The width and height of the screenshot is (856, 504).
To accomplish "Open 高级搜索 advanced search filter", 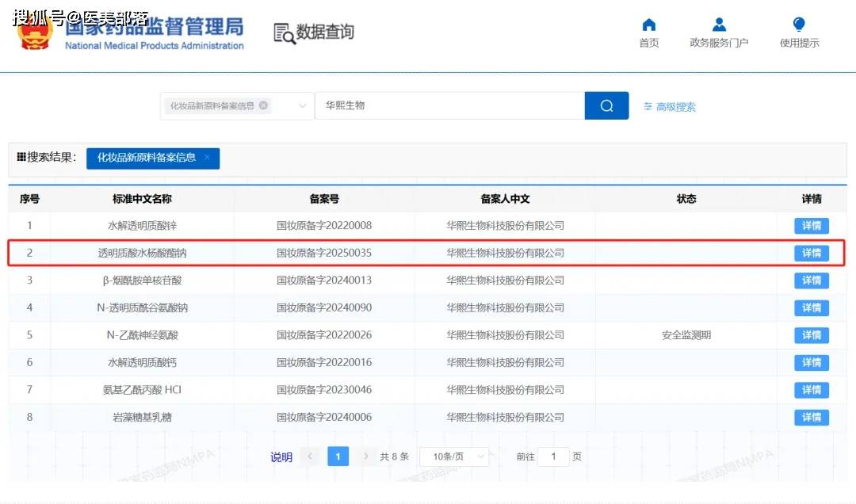I will pos(670,107).
